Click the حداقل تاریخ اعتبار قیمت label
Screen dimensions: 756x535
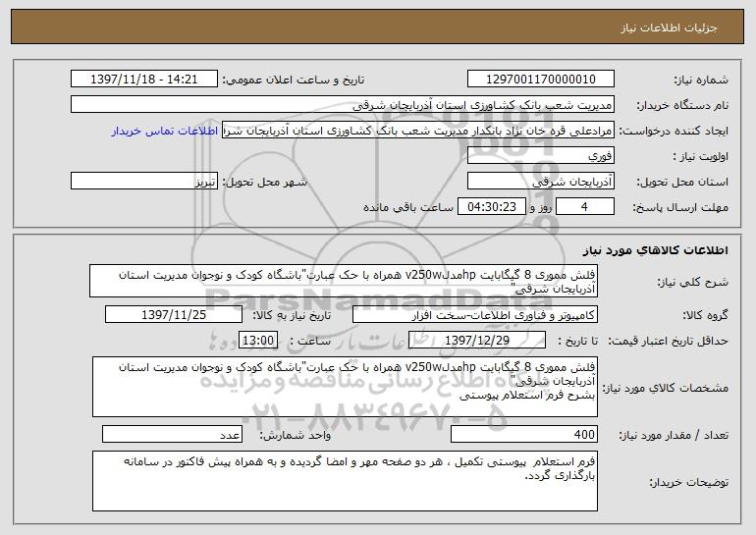[x=668, y=342]
